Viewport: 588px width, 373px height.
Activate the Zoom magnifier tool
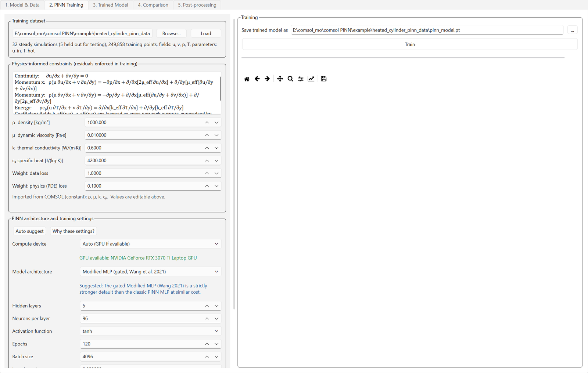coord(290,79)
